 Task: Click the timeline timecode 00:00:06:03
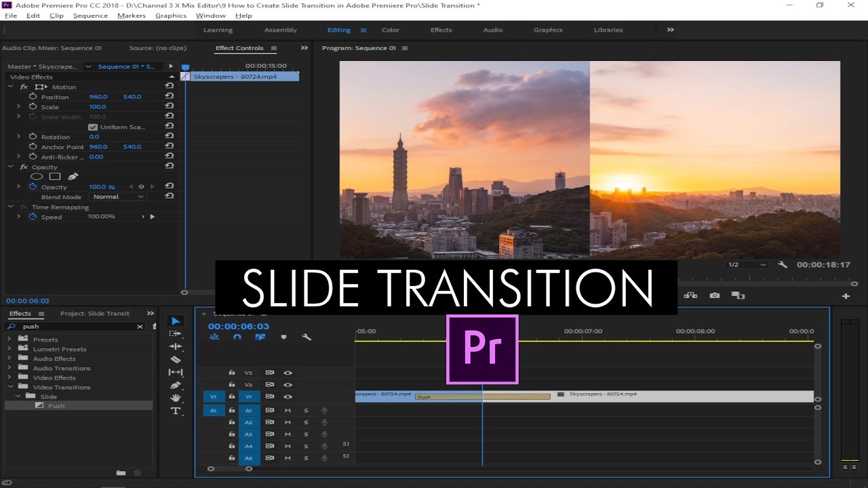pyautogui.click(x=239, y=326)
